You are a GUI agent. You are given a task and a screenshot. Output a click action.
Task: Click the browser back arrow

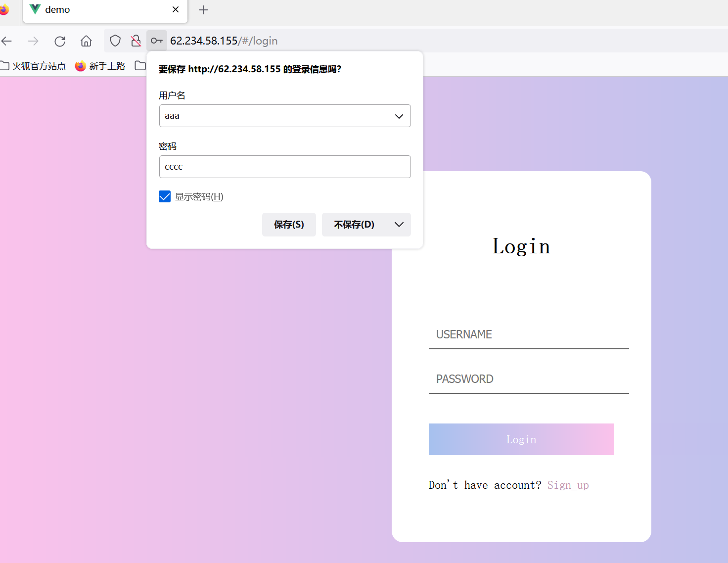click(6, 41)
